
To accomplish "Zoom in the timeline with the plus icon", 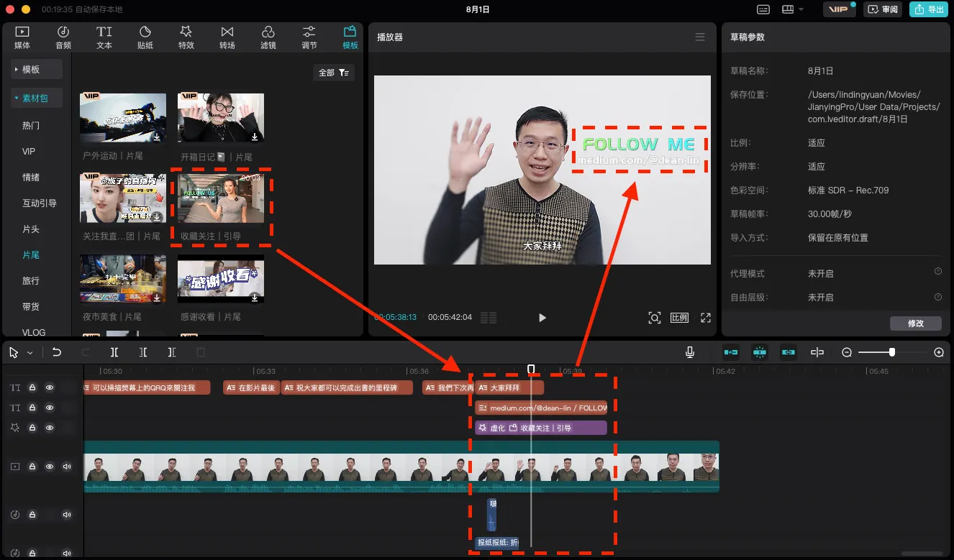I will (939, 352).
